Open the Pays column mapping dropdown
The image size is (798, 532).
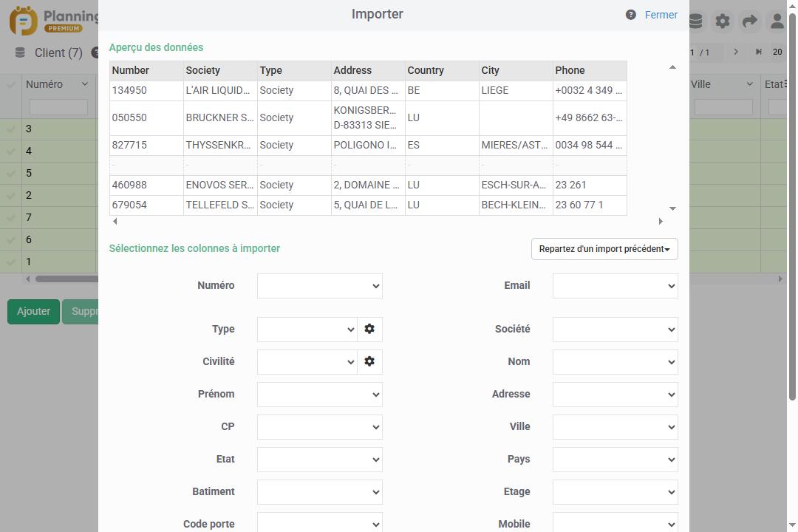[x=615, y=460]
